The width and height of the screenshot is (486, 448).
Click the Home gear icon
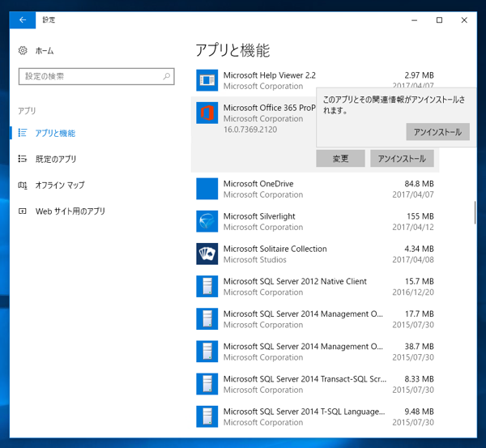(23, 50)
